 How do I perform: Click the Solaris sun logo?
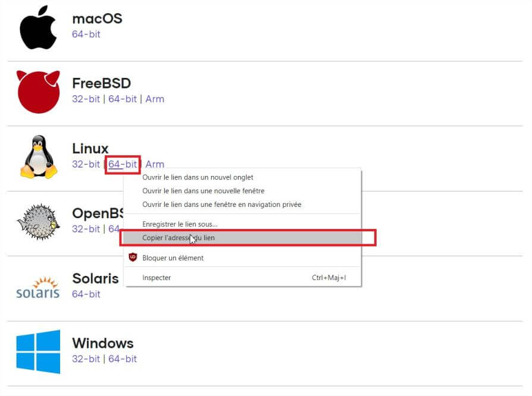[x=38, y=287]
